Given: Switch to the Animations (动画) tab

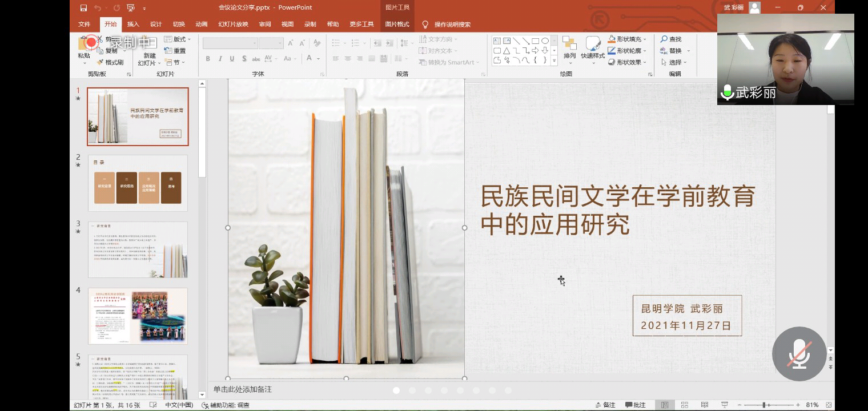Looking at the screenshot, I should (202, 24).
